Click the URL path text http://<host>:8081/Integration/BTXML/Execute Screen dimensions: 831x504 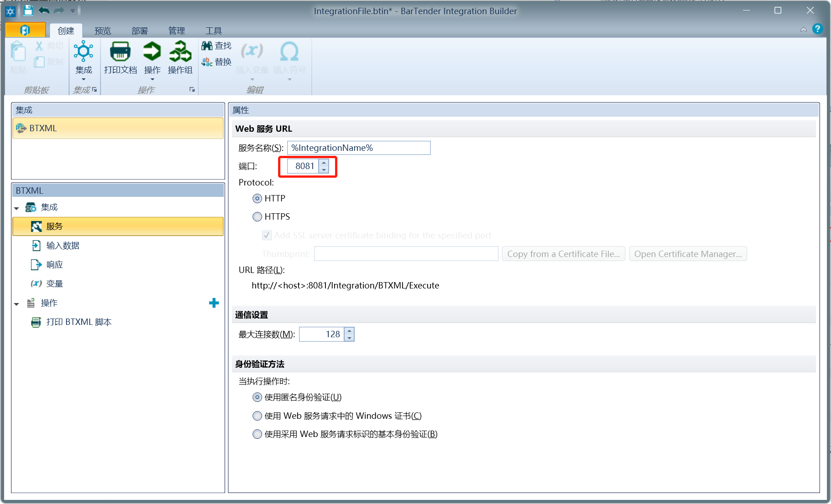[x=346, y=286]
